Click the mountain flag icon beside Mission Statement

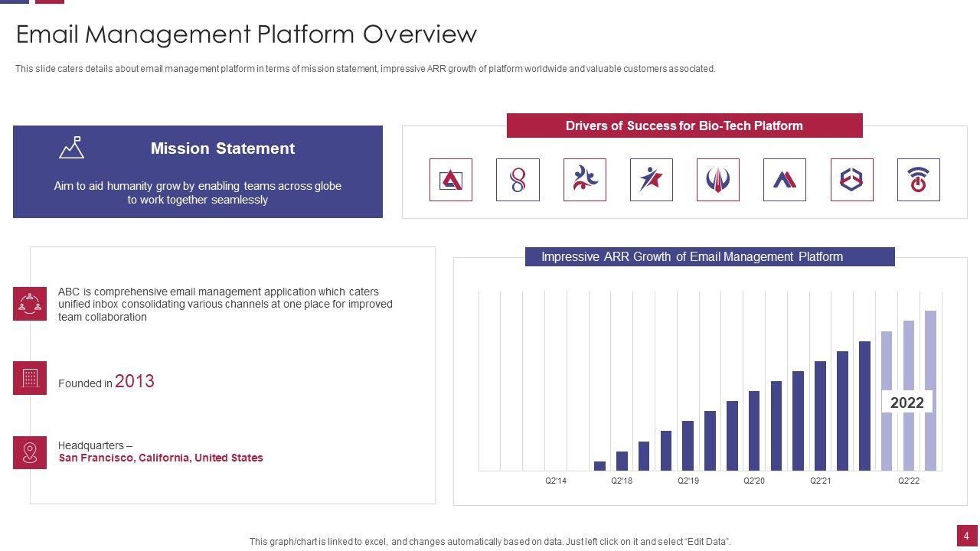click(72, 148)
